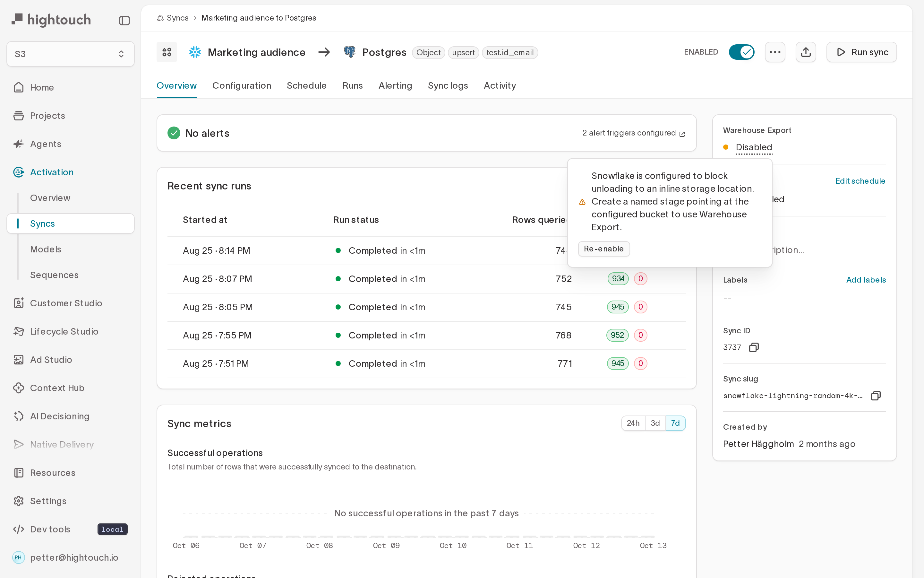The width and height of the screenshot is (924, 578).
Task: Copy the sync slug value
Action: click(876, 396)
